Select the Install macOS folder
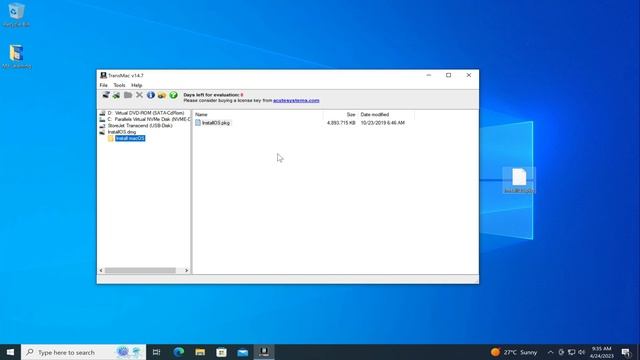Viewport: 640px width, 360px height. pyautogui.click(x=130, y=138)
